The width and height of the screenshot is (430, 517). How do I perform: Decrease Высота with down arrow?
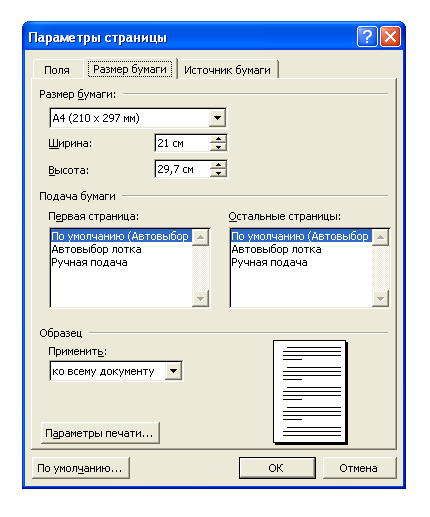[x=218, y=173]
